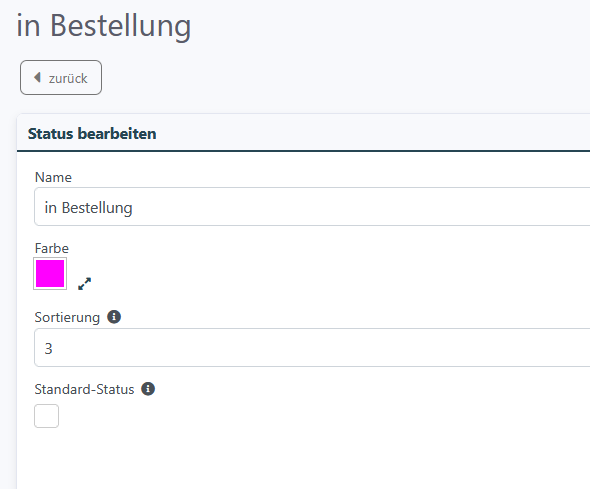Focus the Sortierung input field
The image size is (590, 489).
click(x=312, y=348)
